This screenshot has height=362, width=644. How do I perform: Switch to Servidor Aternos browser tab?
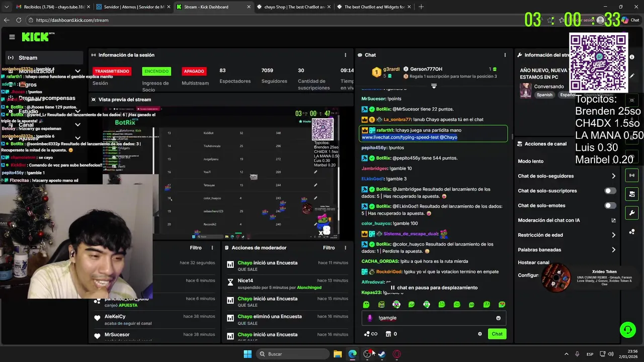132,7
